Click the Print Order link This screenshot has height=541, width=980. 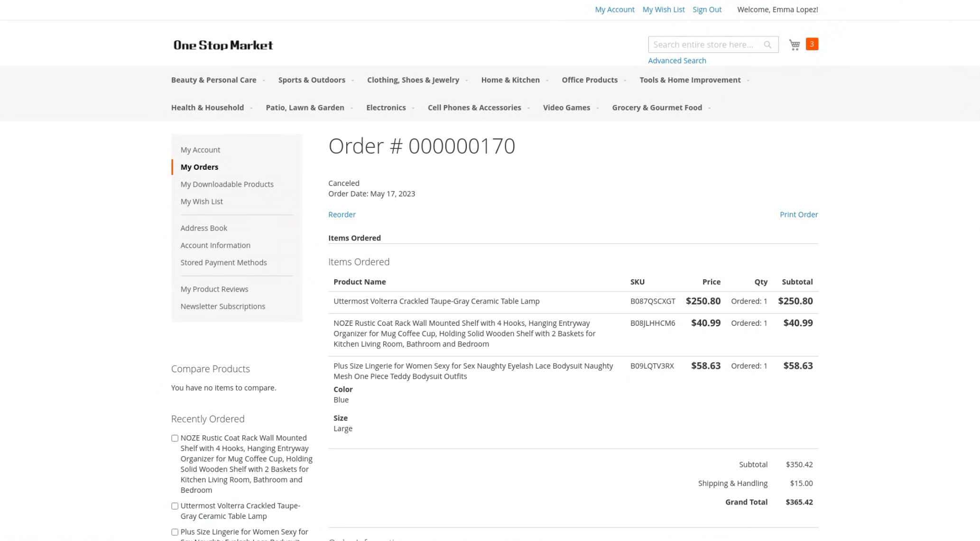pyautogui.click(x=798, y=214)
